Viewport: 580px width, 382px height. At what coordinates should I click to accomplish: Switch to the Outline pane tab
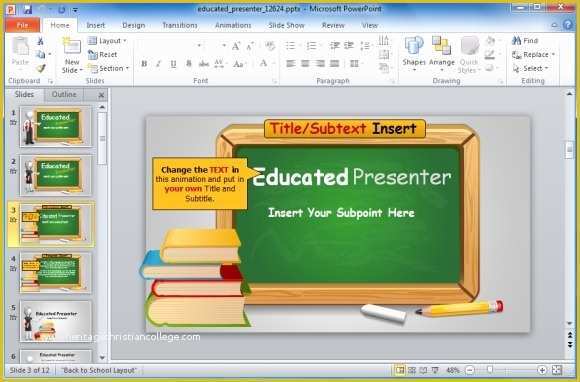tap(64, 95)
